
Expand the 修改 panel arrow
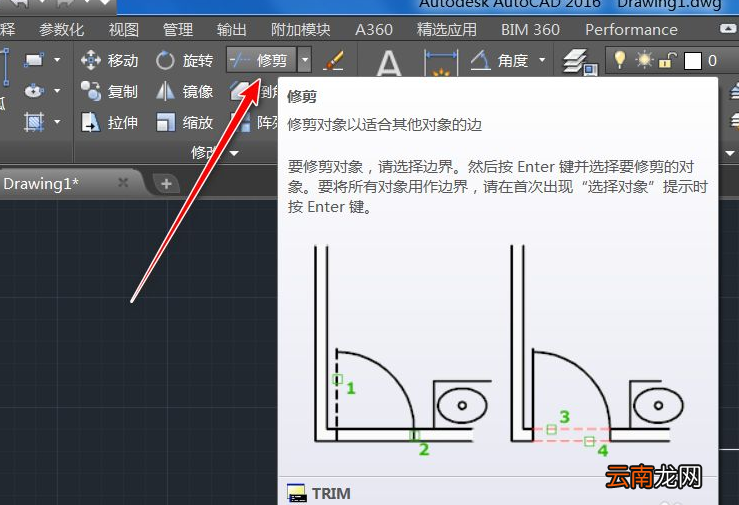click(234, 153)
